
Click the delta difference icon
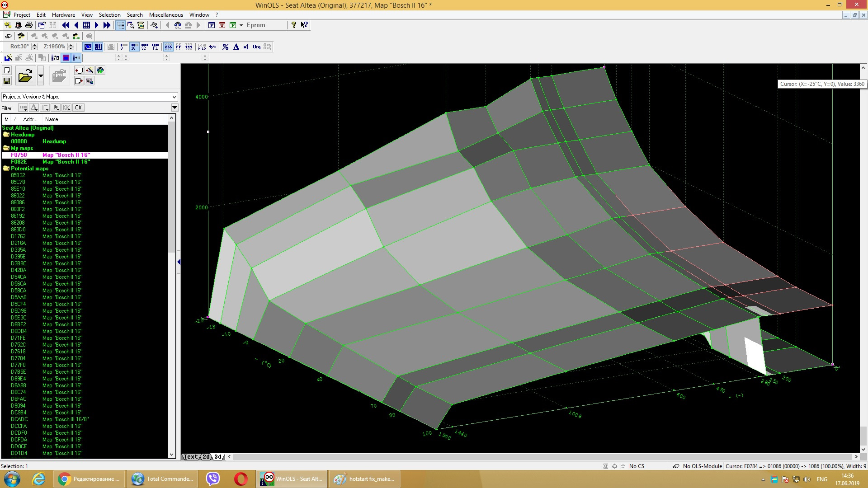236,47
